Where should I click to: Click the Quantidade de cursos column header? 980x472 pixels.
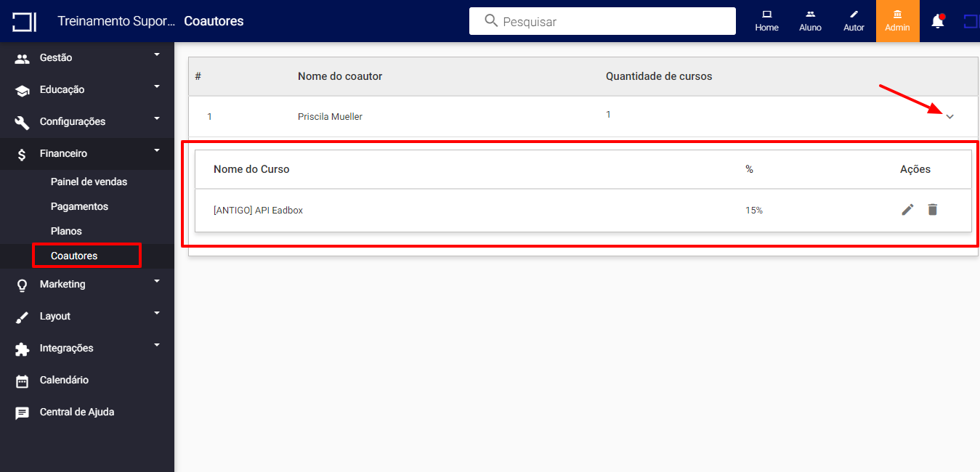point(659,76)
